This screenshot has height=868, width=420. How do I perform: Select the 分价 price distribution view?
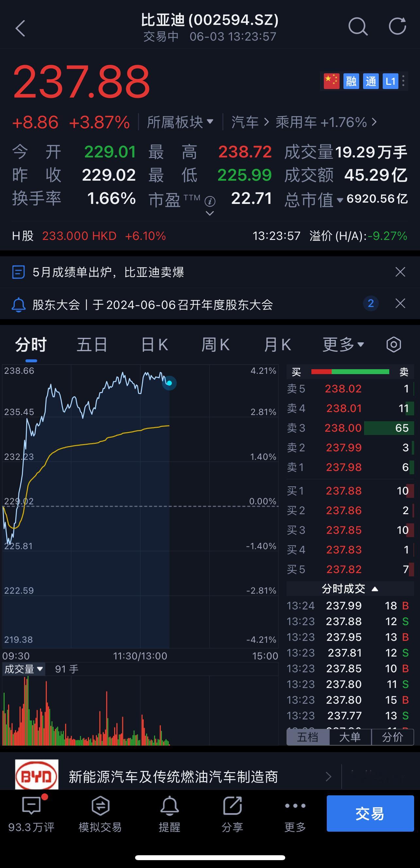pyautogui.click(x=393, y=737)
